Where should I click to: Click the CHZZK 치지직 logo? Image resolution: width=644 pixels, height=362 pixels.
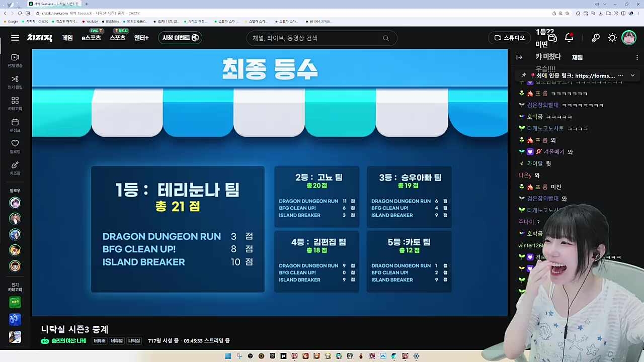click(x=40, y=38)
